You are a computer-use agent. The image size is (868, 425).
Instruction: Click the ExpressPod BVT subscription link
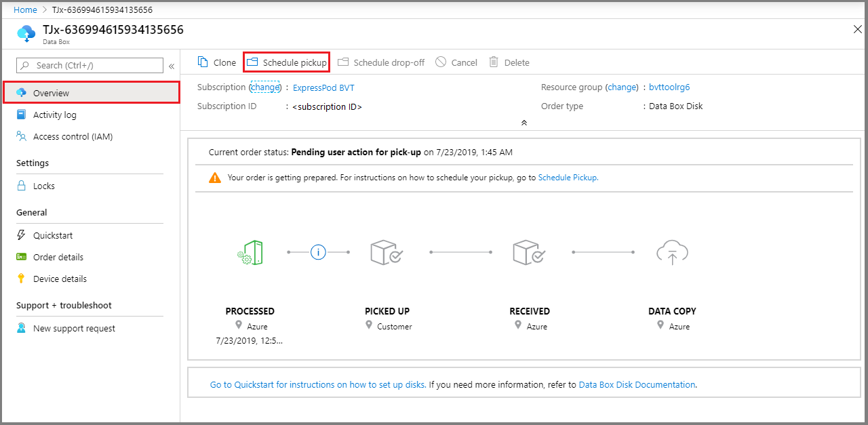(323, 88)
